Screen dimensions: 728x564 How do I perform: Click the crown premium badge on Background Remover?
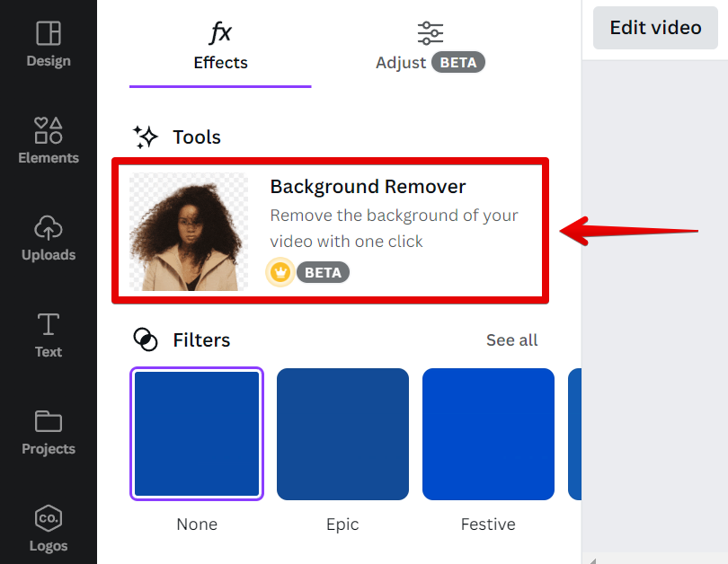point(280,271)
